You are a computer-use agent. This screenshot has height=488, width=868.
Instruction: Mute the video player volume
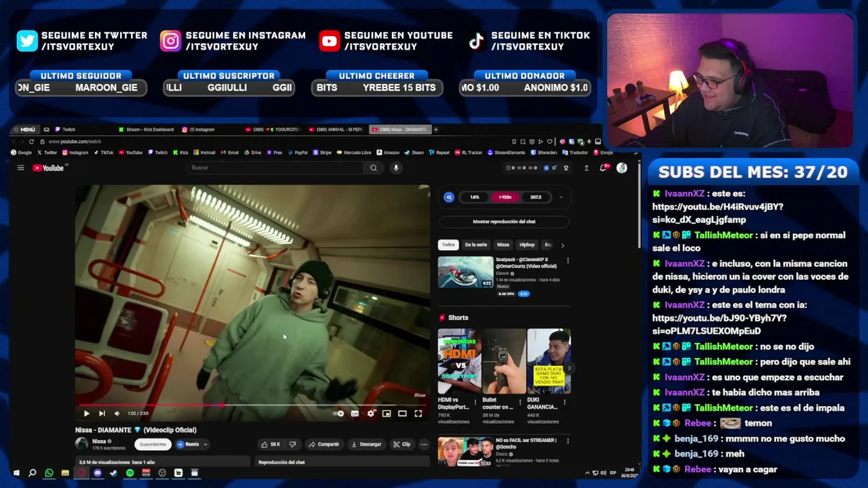point(117,413)
